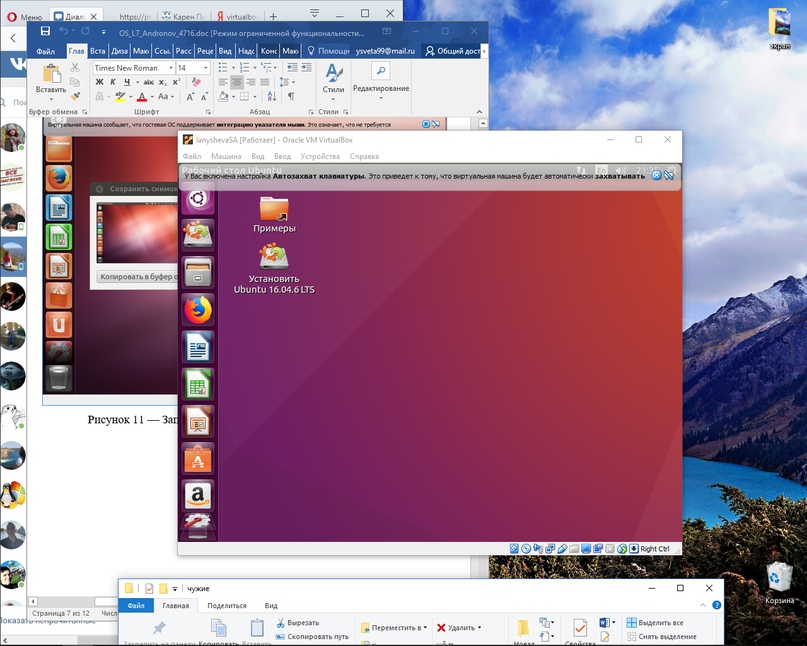
Task: Launch LibreOffice Writer from Ubuntu launcher
Action: click(197, 347)
